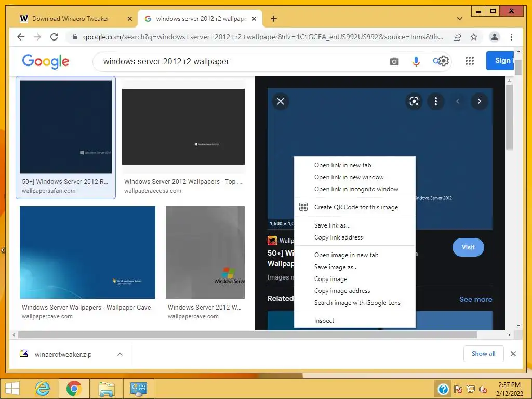Dismiss the downloads bar
Viewport: 532px width, 399px height.
coord(513,354)
